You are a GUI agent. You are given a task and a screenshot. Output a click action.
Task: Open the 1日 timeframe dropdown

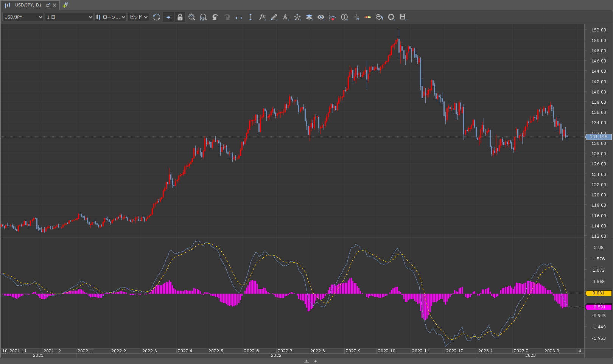69,17
